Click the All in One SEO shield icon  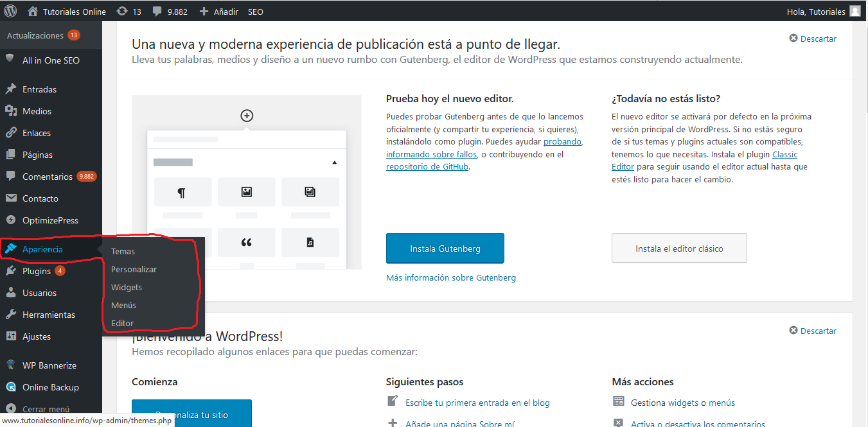tap(10, 58)
